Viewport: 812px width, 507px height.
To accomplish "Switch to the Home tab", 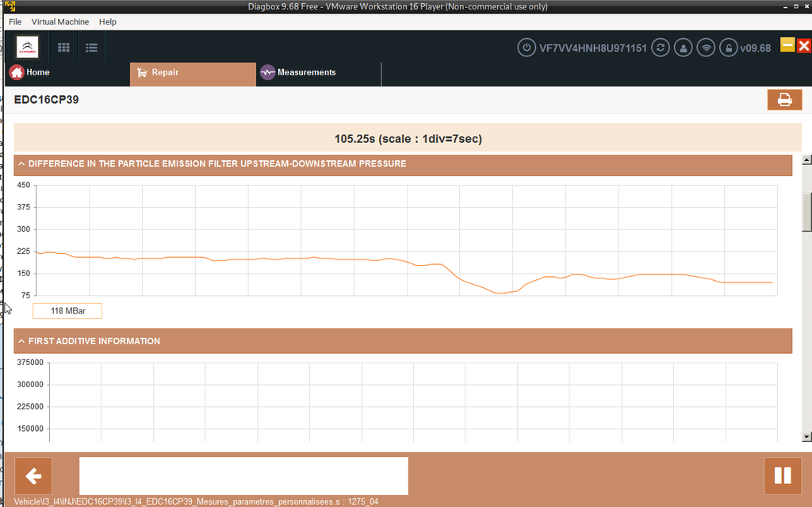I will (30, 72).
